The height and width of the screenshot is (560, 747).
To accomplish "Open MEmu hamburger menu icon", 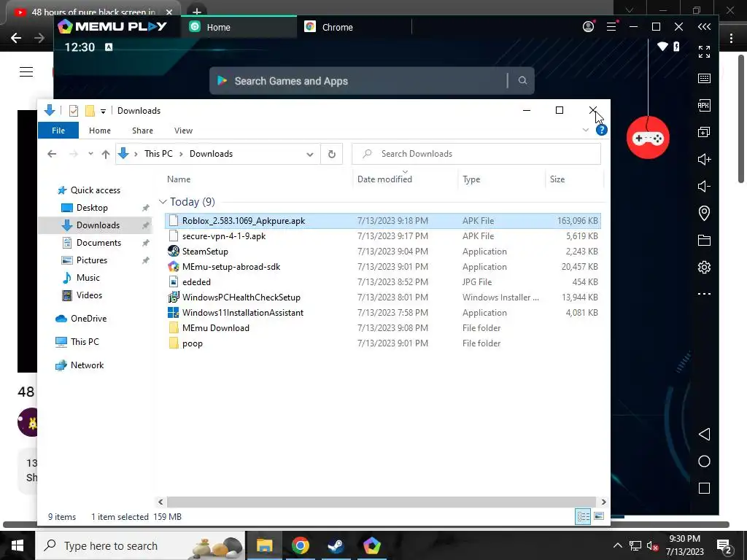I will pyautogui.click(x=612, y=27).
